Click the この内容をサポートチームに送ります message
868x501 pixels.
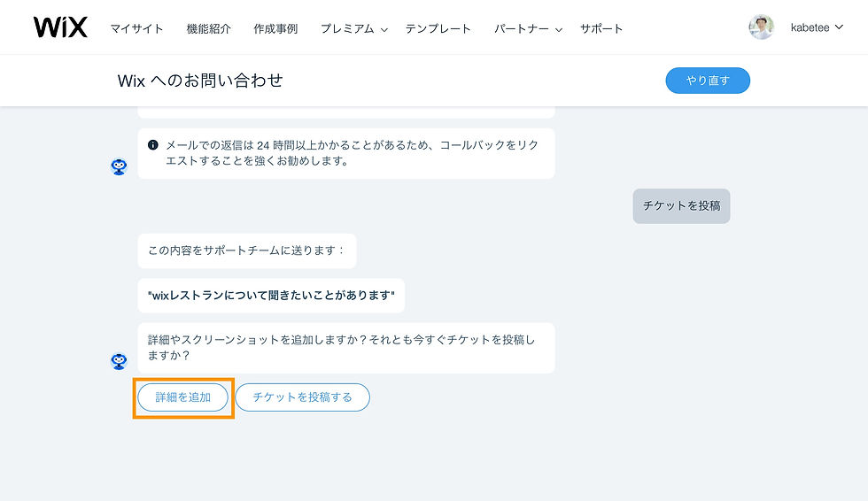coord(247,250)
